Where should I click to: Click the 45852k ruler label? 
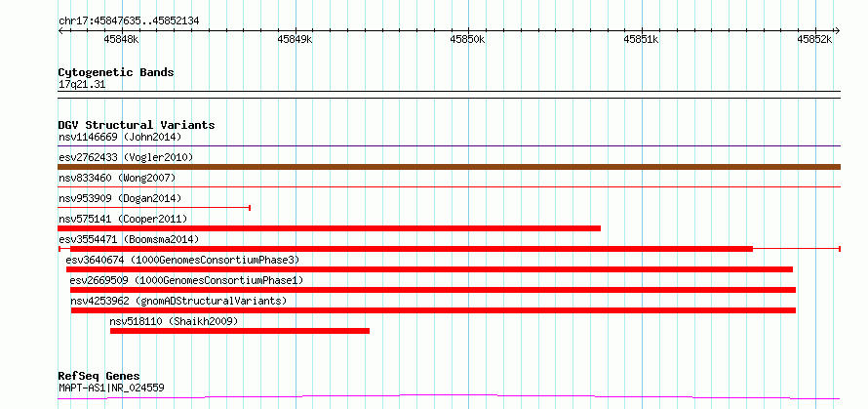pyautogui.click(x=815, y=39)
